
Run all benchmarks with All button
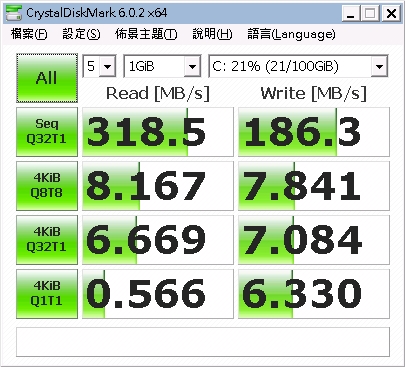[47, 78]
